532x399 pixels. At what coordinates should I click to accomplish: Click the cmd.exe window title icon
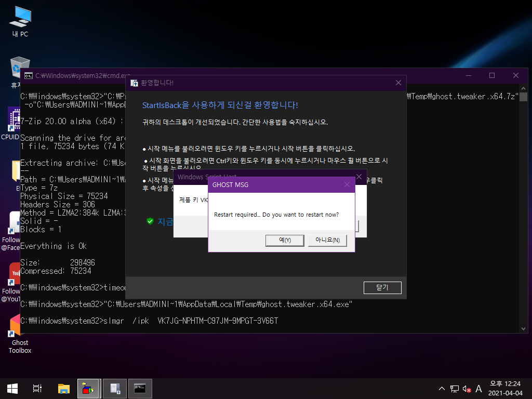(x=29, y=75)
